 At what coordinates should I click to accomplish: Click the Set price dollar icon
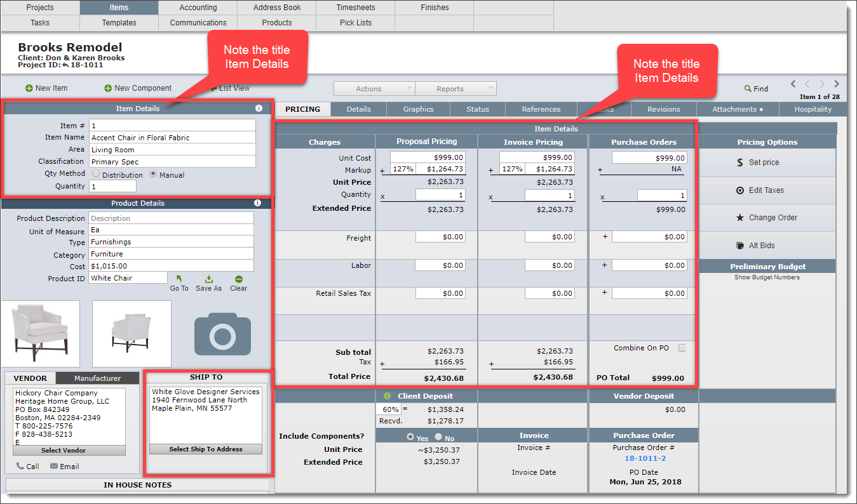pyautogui.click(x=740, y=162)
